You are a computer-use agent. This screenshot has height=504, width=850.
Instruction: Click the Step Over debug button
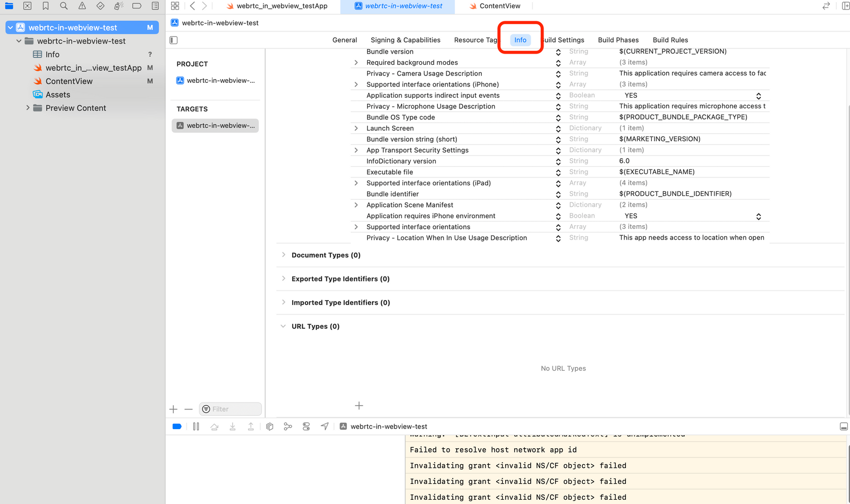[214, 426]
